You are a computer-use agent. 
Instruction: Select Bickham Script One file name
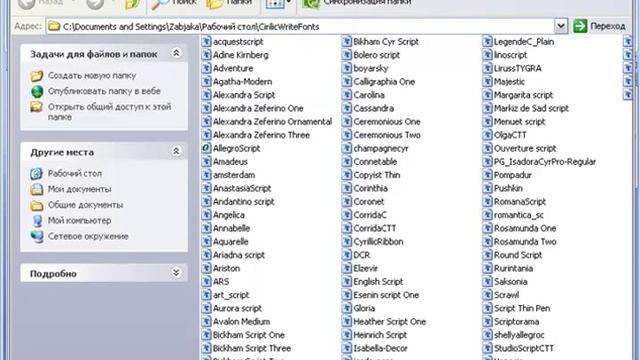click(249, 335)
